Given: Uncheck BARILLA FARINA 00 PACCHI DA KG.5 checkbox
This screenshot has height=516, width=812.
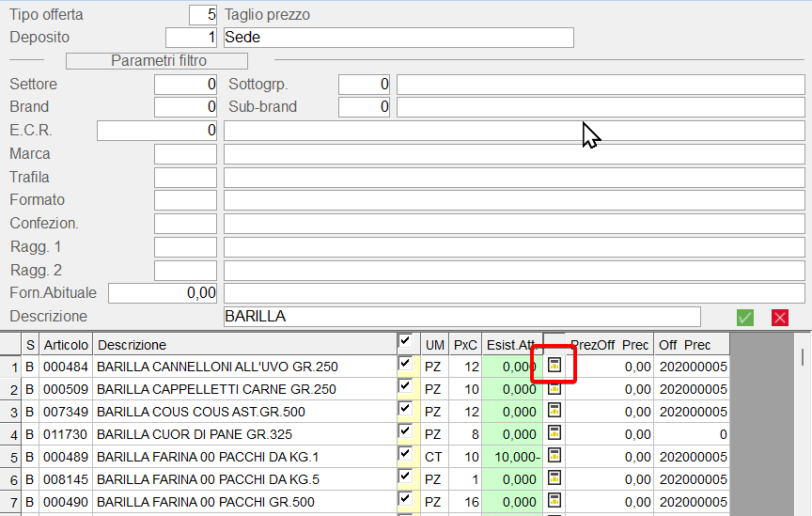Looking at the screenshot, I should 405,477.
